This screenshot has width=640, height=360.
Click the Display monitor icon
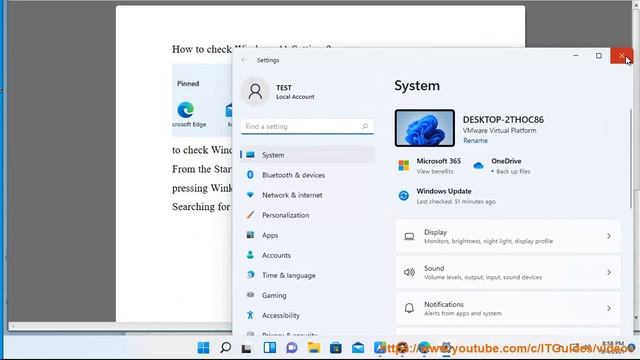pyautogui.click(x=409, y=236)
